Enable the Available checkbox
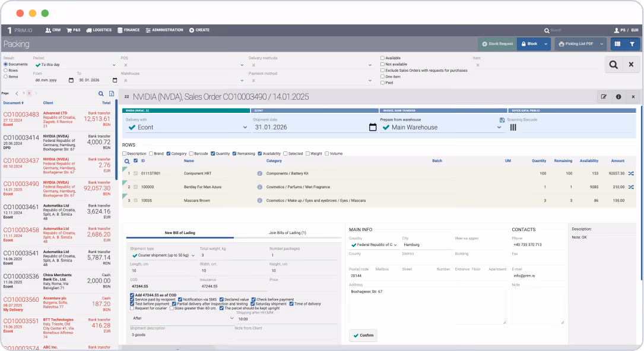The image size is (644, 351). pos(382,58)
